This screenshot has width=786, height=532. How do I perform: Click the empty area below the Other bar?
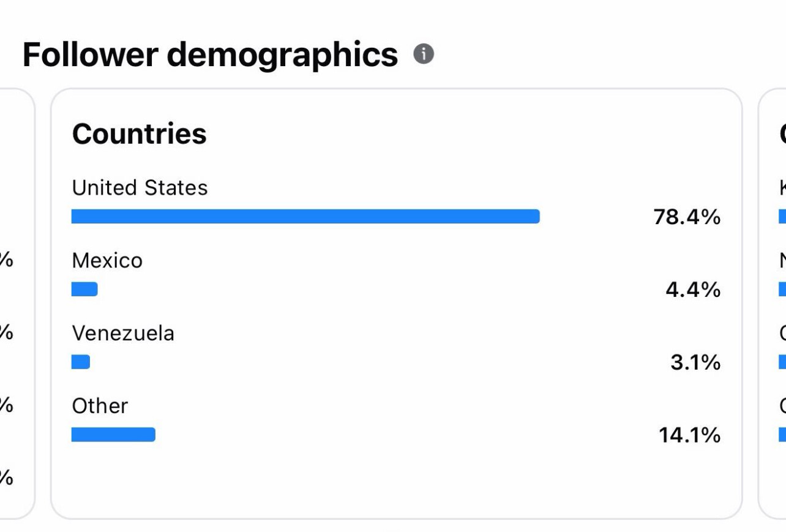[396, 481]
